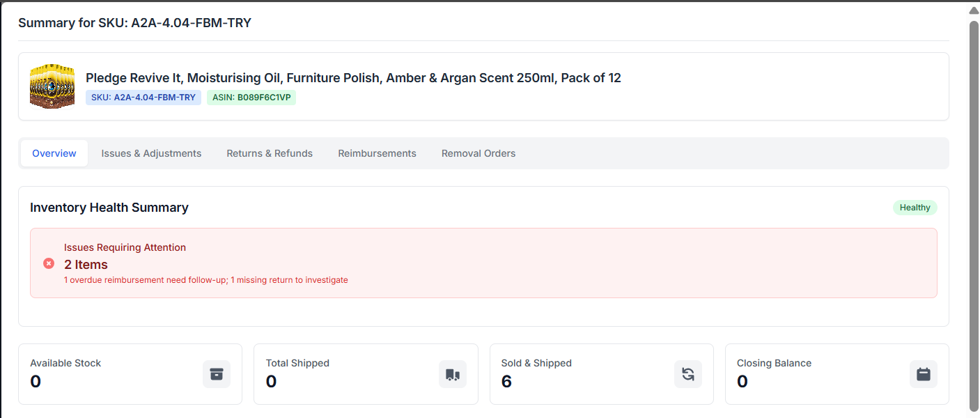Click the Available Stock archive box icon
Viewport: 980px width, 418px height.
pos(216,374)
